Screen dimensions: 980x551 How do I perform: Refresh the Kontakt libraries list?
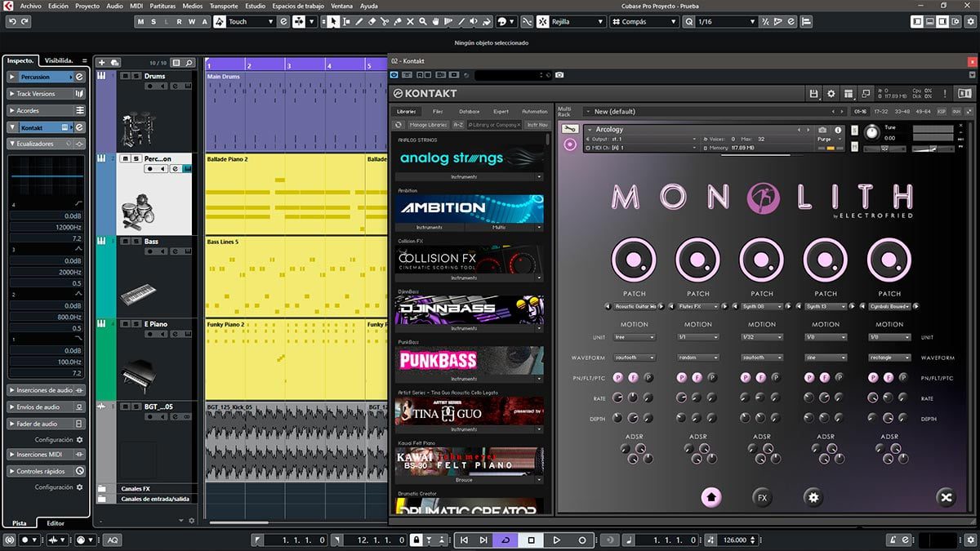coord(399,125)
